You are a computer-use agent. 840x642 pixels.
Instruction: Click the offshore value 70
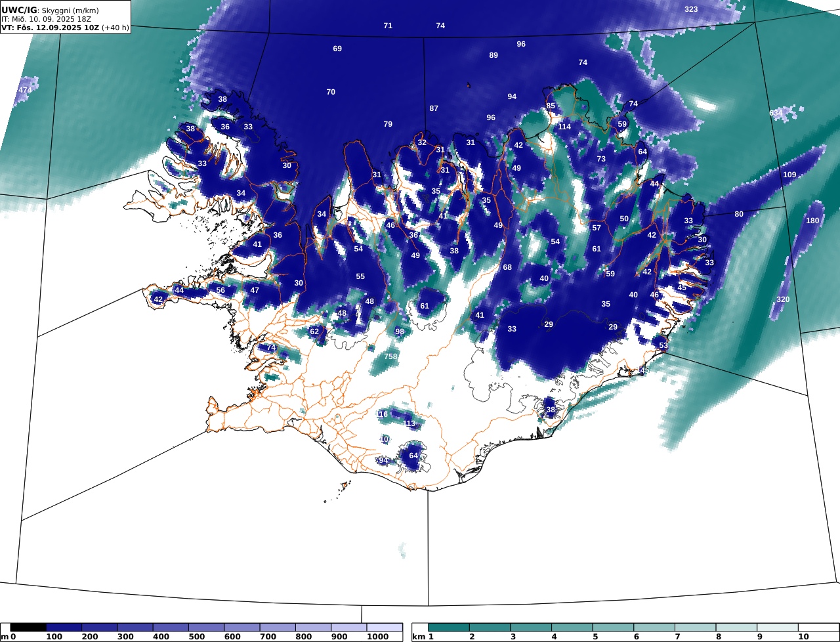[x=331, y=92]
